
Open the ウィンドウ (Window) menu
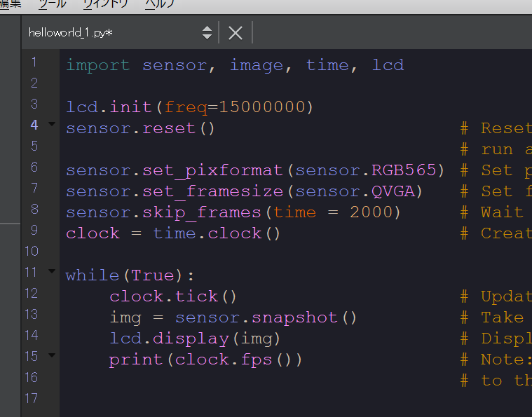(x=106, y=4)
